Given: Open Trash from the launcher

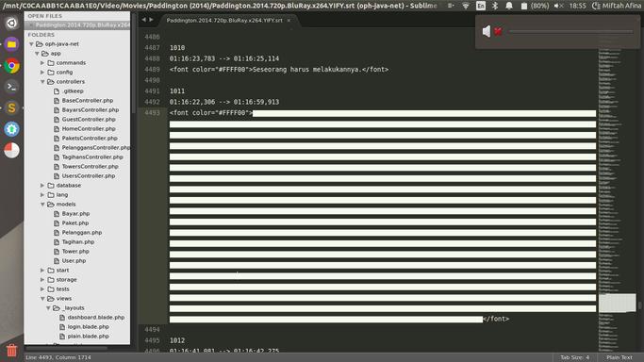Looking at the screenshot, I should point(11,350).
